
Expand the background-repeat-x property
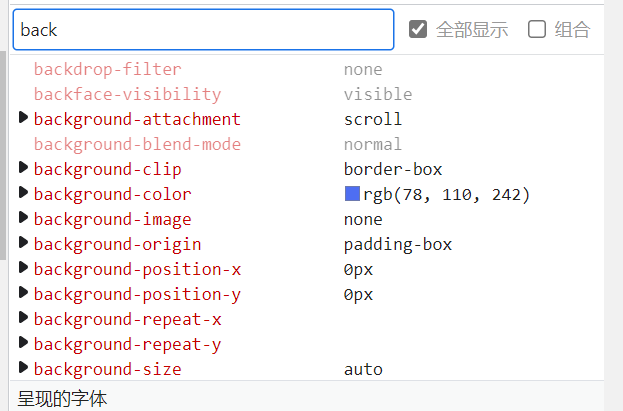click(x=24, y=318)
